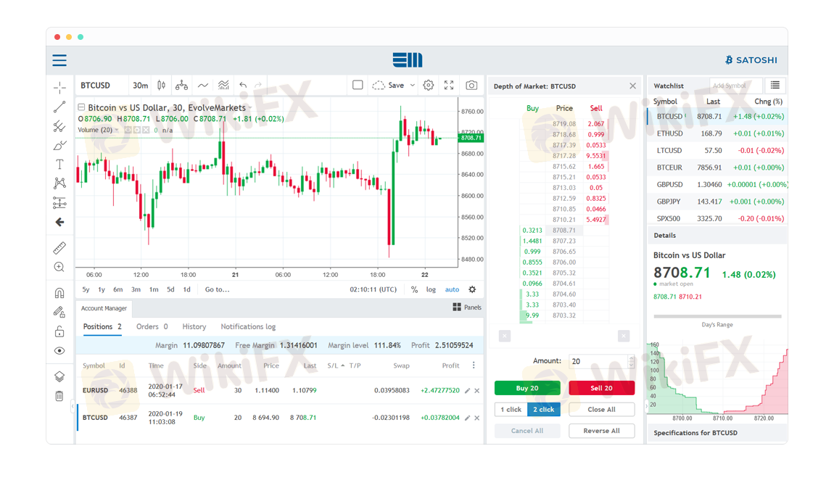The image size is (834, 504).
Task: Open the 30m timeframe dropdown
Action: 140,86
